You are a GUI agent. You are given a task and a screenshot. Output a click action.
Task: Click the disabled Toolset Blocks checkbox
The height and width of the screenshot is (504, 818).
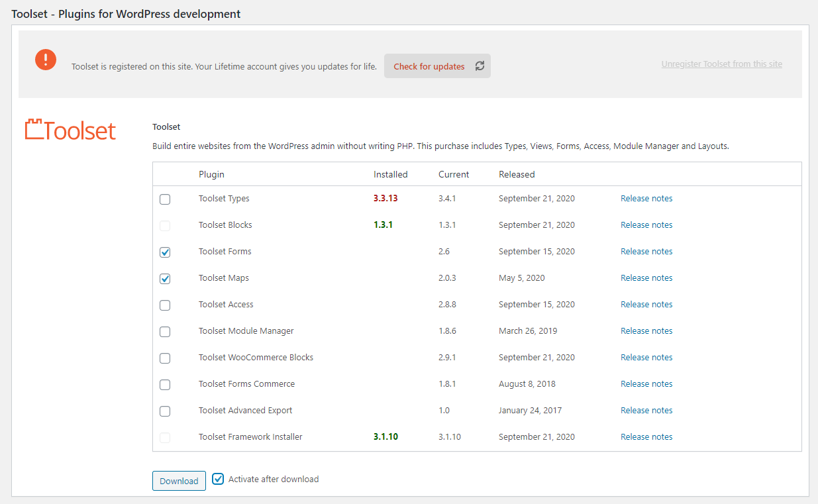[165, 226]
